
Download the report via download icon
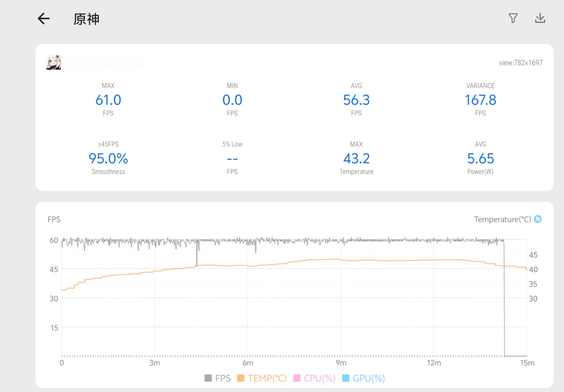tap(540, 18)
